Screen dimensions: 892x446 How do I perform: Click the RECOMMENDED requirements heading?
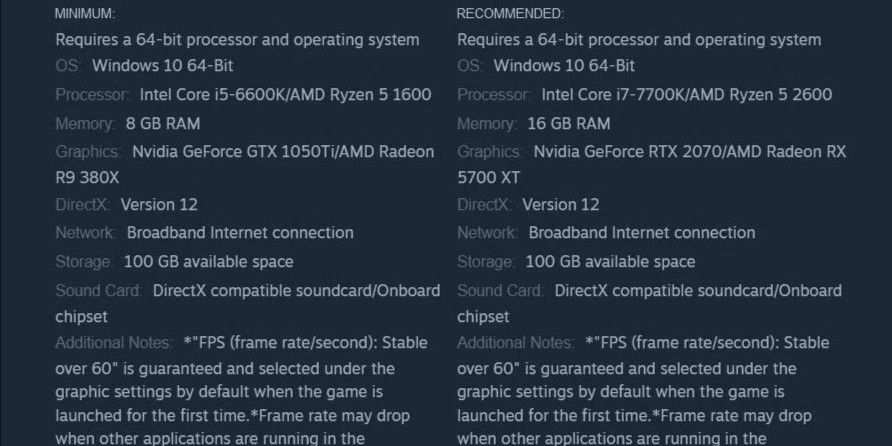tap(510, 14)
